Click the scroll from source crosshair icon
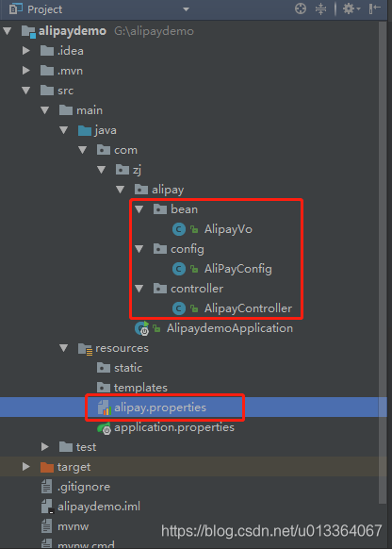 pyautogui.click(x=301, y=8)
